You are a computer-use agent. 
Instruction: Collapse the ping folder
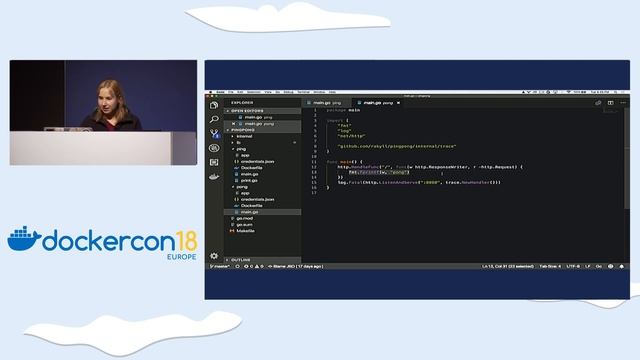coord(262,149)
